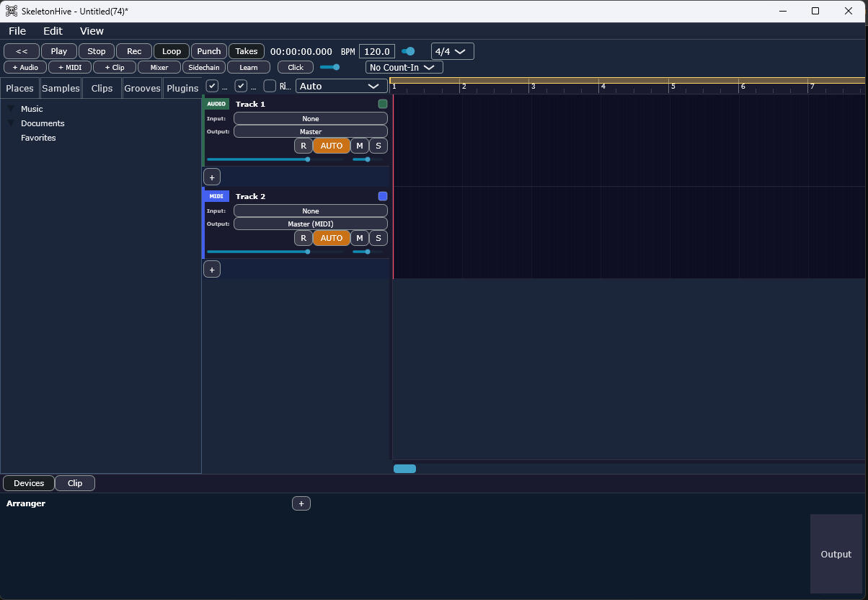Click Track 2 pan slider handle
Viewport: 868px width, 600px height.
(368, 252)
